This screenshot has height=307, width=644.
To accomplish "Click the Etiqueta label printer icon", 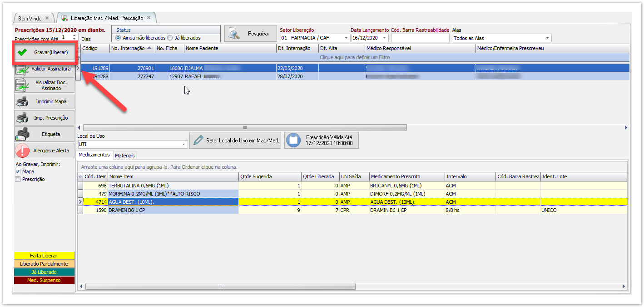I will click(x=22, y=134).
